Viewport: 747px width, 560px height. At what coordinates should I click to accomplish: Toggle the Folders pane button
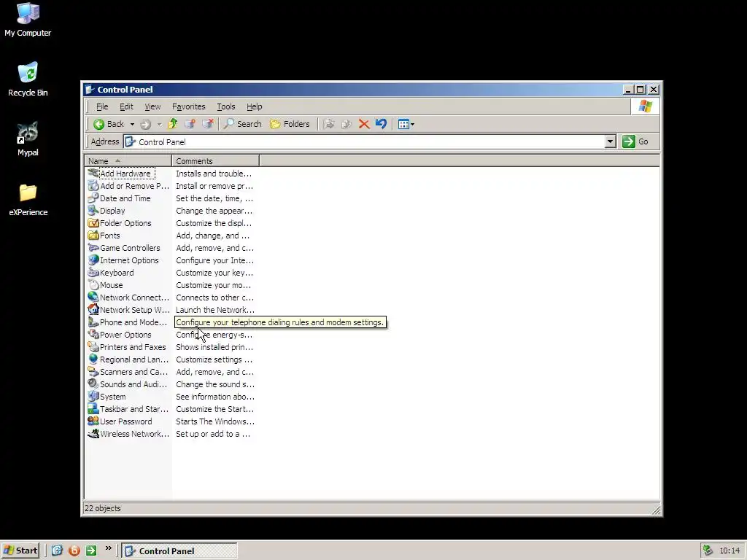(x=290, y=124)
